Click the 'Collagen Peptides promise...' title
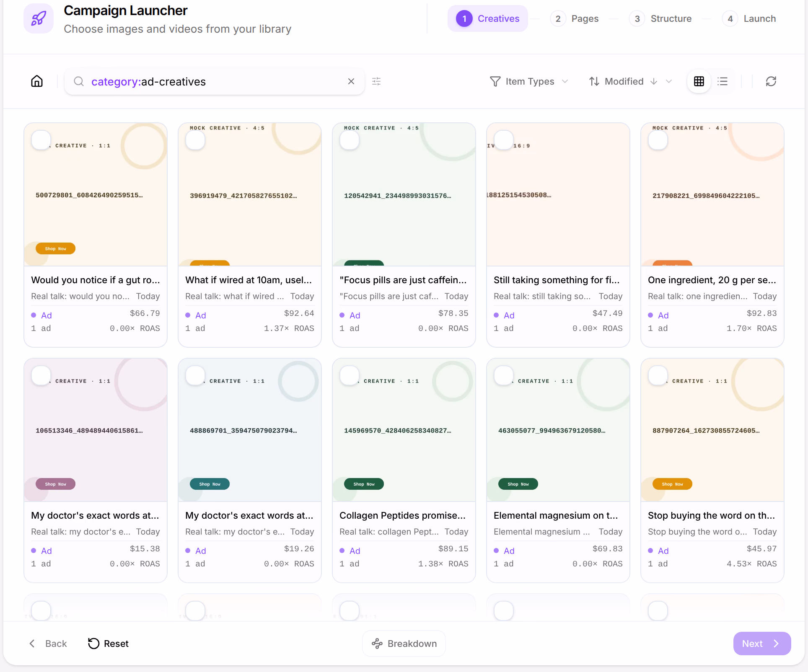Image resolution: width=808 pixels, height=672 pixels. pyautogui.click(x=403, y=515)
